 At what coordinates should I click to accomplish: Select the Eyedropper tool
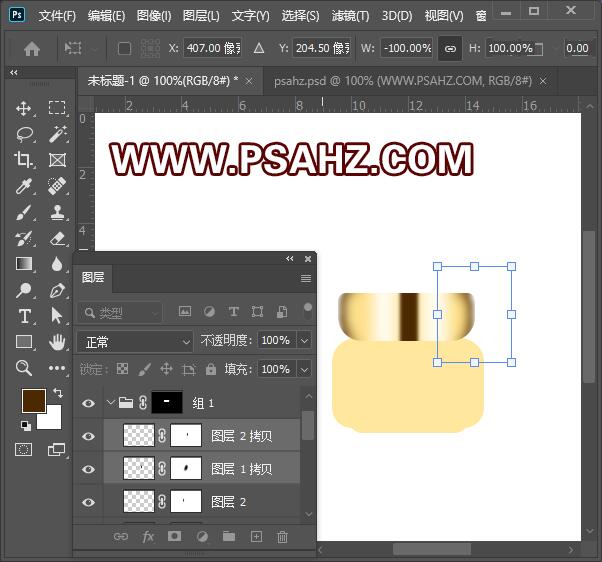click(23, 186)
